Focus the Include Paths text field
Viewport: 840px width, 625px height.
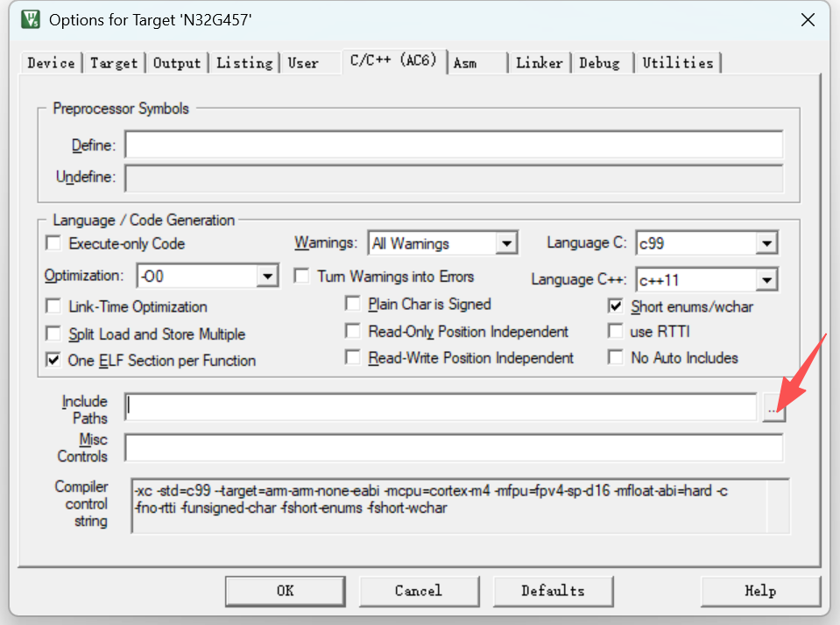[441, 407]
